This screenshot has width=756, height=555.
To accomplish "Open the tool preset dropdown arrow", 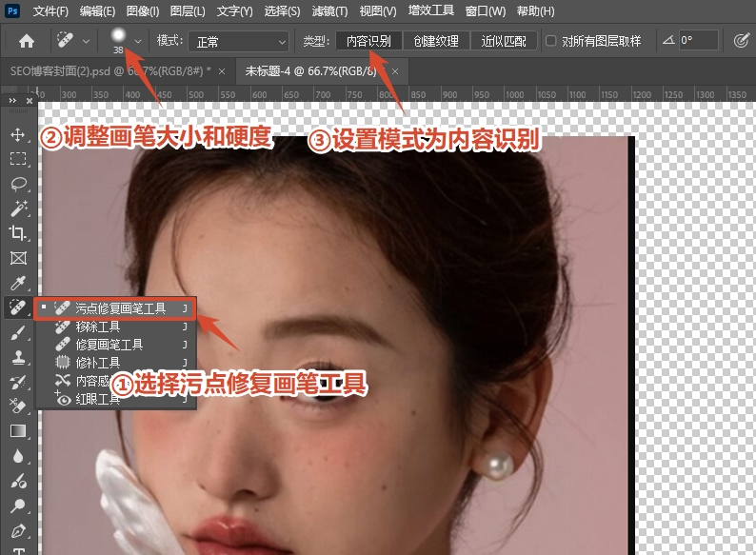I will tap(87, 41).
